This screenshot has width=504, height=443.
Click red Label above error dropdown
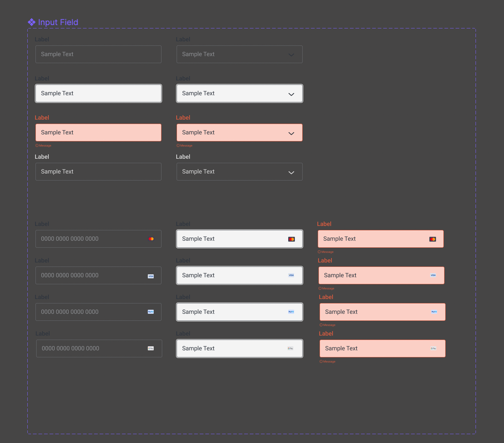(183, 118)
